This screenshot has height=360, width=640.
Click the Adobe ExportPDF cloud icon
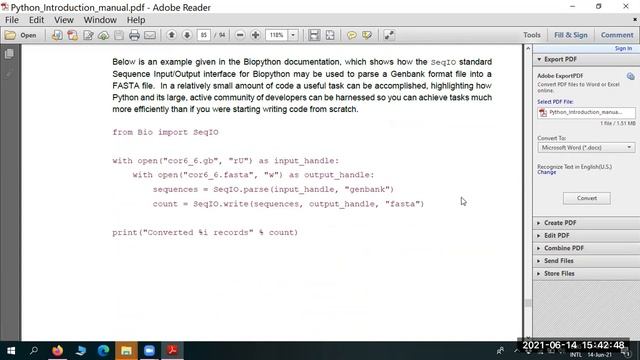pos(631,76)
